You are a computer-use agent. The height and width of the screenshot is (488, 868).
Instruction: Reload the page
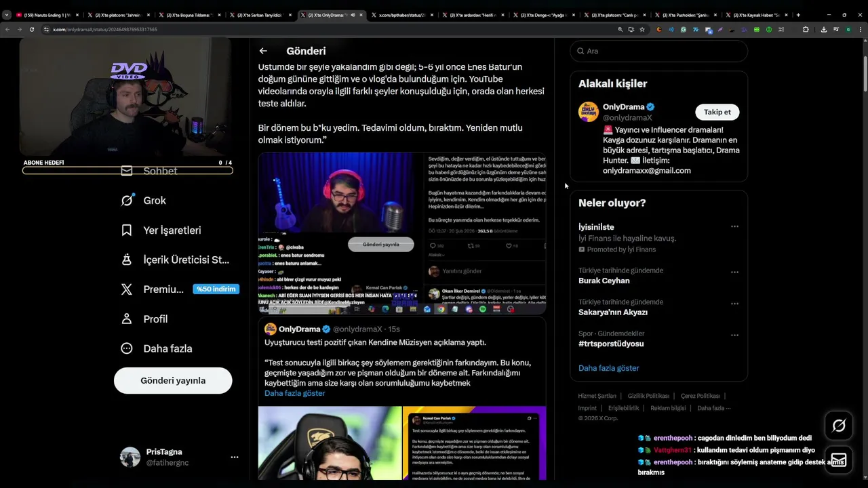31,30
